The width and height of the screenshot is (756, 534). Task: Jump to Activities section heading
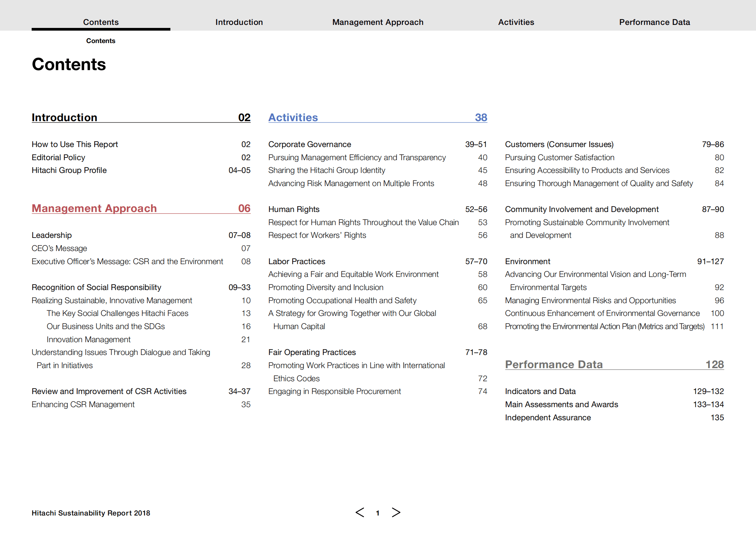pos(293,117)
